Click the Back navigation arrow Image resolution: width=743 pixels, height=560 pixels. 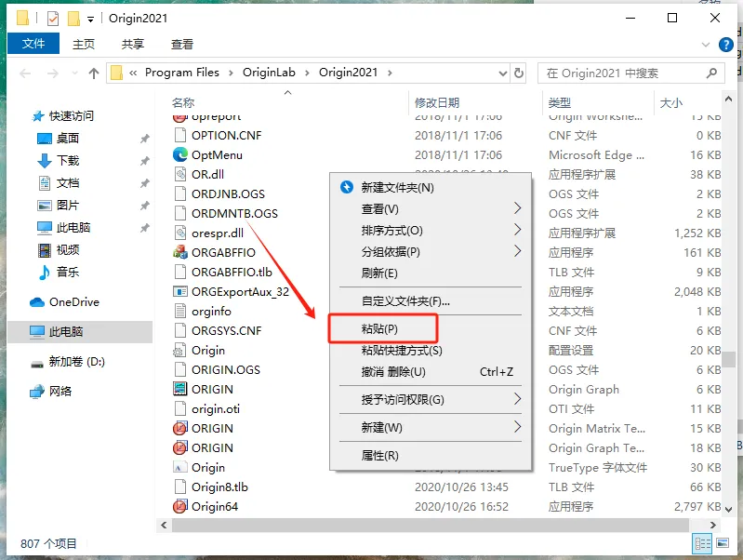tap(26, 73)
